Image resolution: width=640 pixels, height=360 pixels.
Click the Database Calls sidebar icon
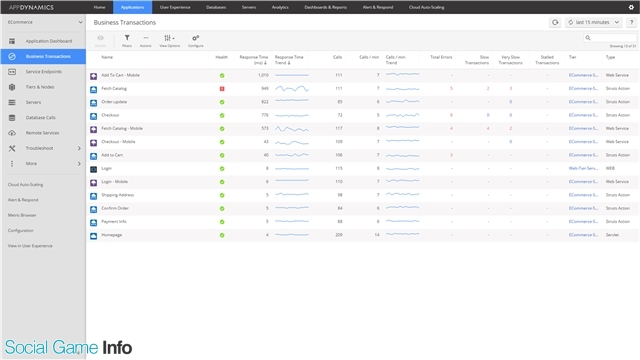point(12,118)
